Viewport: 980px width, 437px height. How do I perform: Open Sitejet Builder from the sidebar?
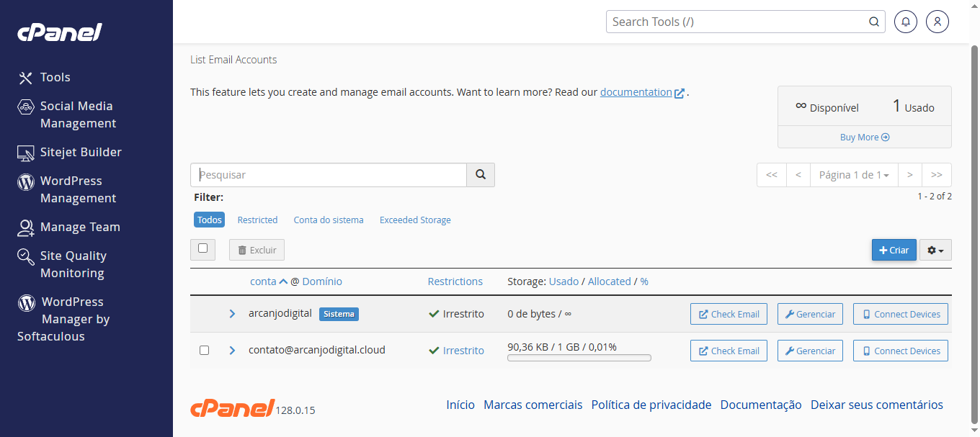click(80, 152)
